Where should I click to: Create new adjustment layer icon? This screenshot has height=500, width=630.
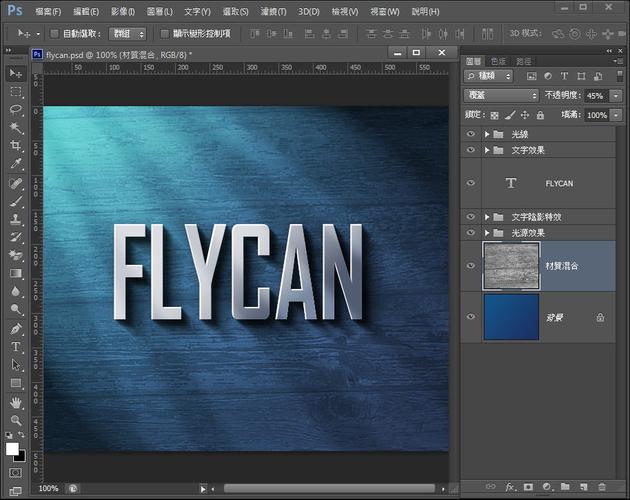point(547,487)
